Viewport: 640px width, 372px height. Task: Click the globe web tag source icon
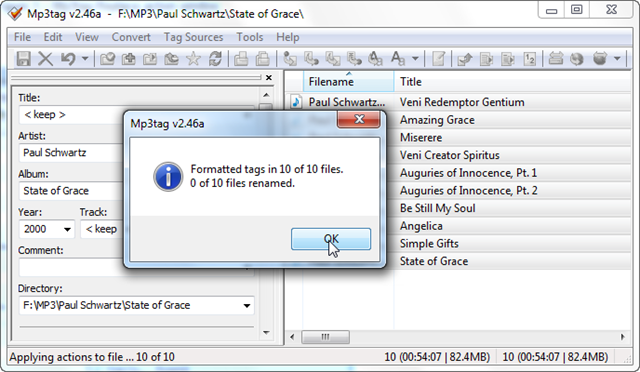pyautogui.click(x=577, y=59)
